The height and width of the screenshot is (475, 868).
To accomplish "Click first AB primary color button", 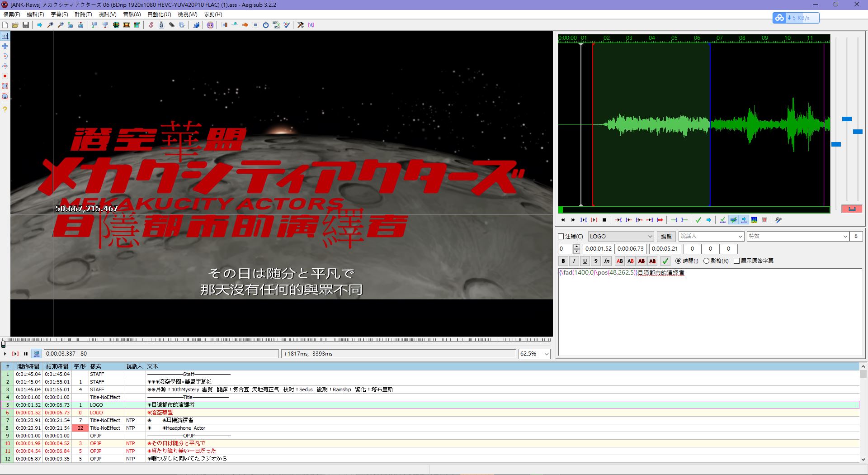I will [620, 261].
